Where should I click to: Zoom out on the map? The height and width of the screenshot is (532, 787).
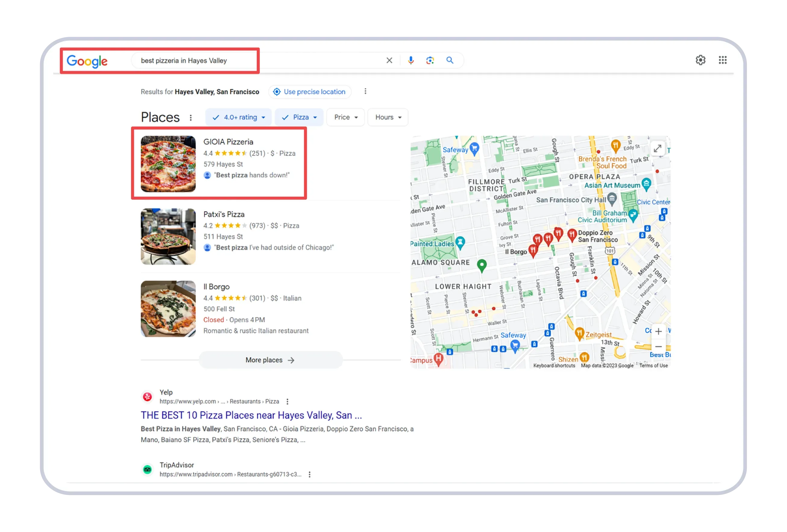658,346
